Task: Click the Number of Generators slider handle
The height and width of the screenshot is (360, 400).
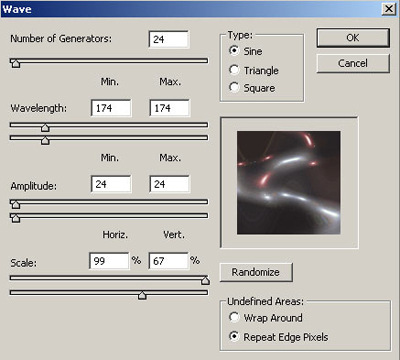Action: (x=15, y=63)
